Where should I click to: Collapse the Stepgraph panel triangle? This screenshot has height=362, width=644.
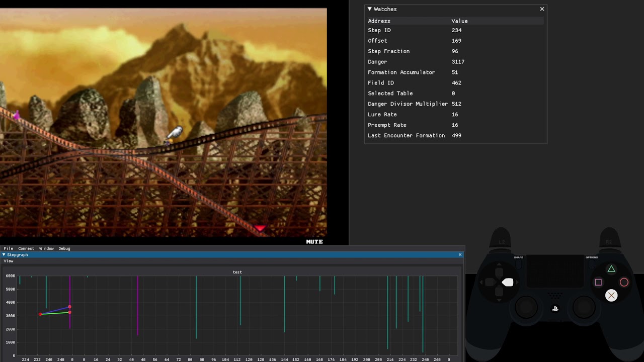(x=4, y=255)
